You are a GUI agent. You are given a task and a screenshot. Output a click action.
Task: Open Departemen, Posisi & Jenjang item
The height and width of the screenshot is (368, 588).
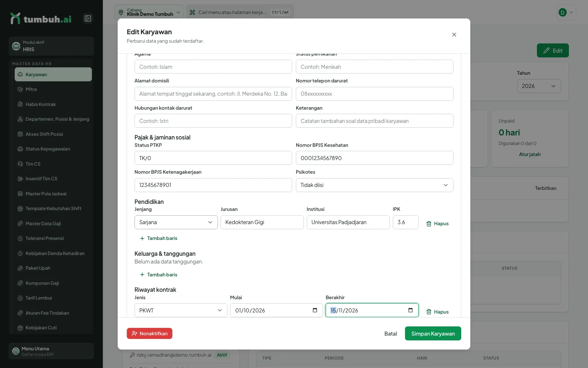(x=53, y=119)
